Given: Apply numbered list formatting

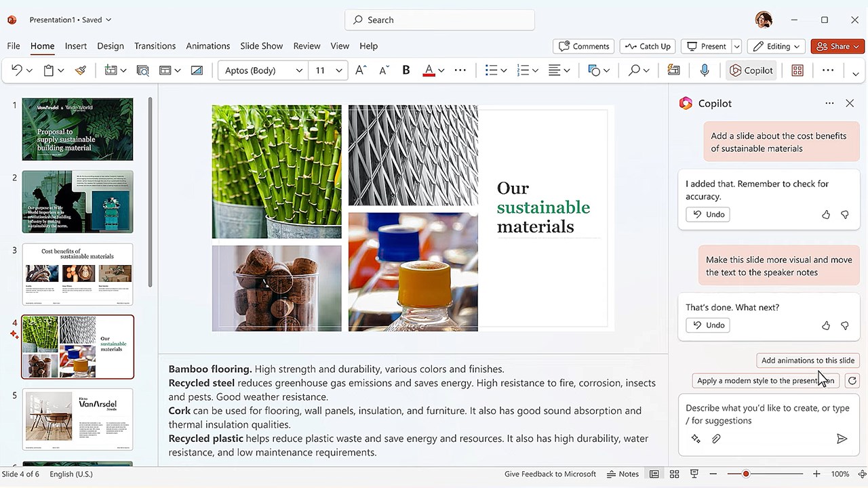Looking at the screenshot, I should [x=523, y=70].
